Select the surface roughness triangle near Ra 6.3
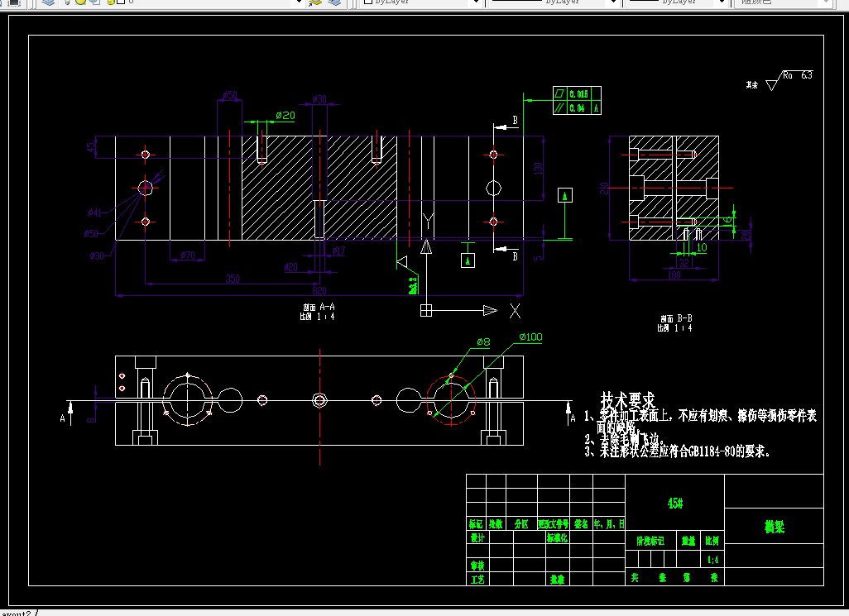Screen dimensions: 849x616 click(x=773, y=84)
